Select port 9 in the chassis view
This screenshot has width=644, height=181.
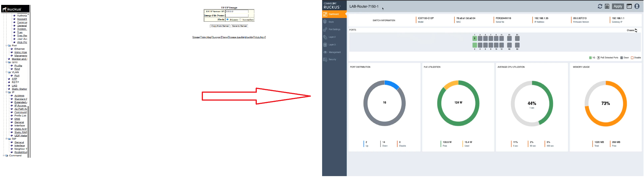click(x=496, y=38)
